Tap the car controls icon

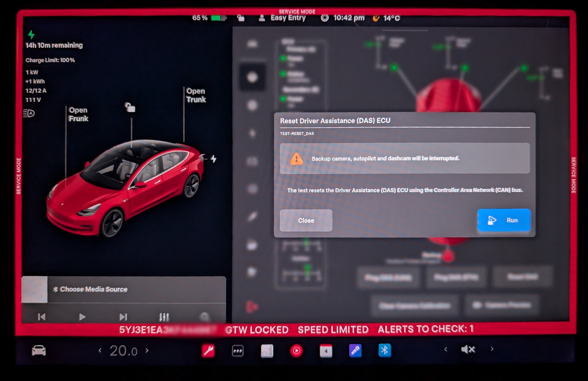39,351
